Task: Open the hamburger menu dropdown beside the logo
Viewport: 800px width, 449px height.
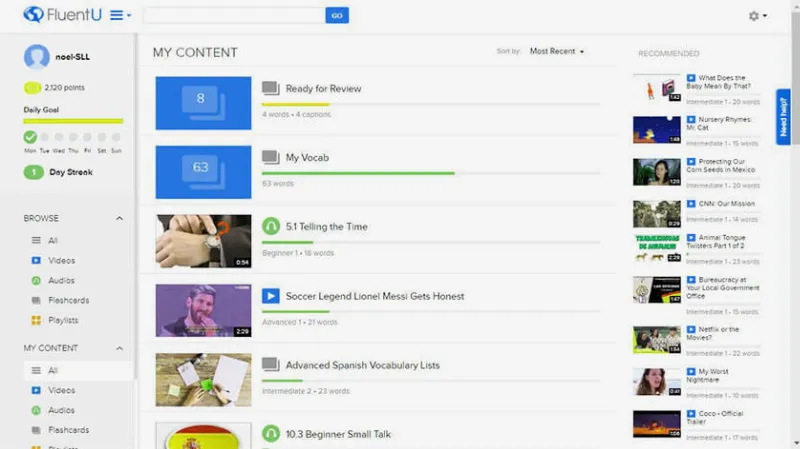Action: tap(120, 16)
